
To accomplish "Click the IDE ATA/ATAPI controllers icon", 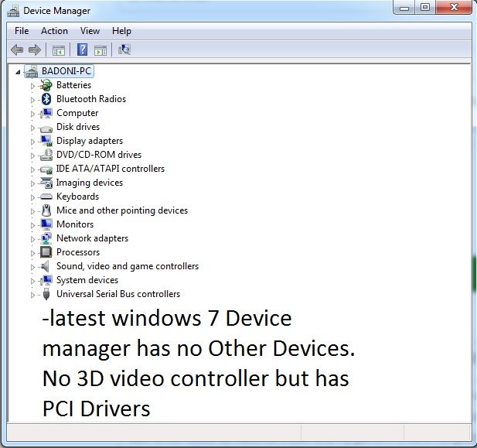I will [x=46, y=170].
